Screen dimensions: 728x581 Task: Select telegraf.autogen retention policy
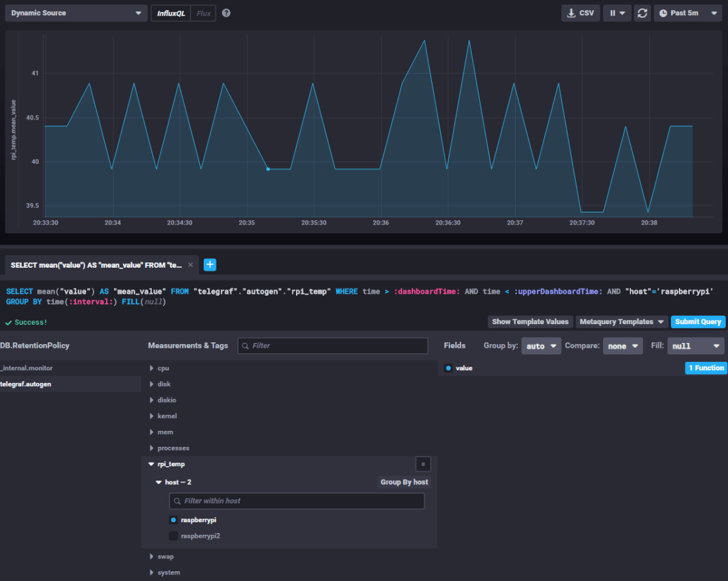(x=70, y=384)
